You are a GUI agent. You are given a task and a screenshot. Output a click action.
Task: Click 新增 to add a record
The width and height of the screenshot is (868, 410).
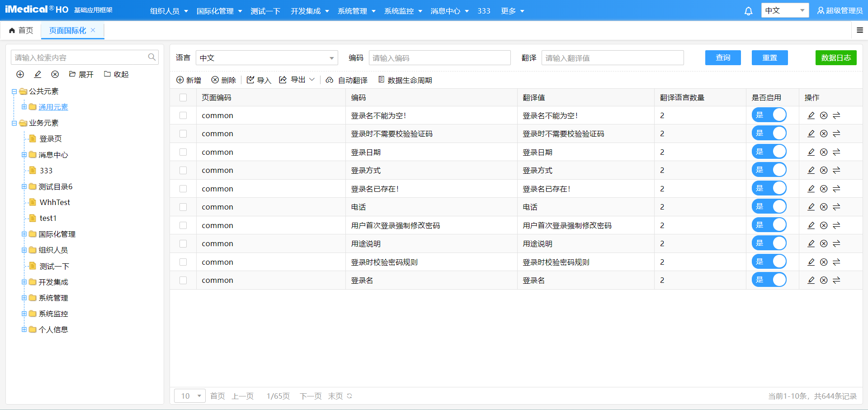(189, 80)
